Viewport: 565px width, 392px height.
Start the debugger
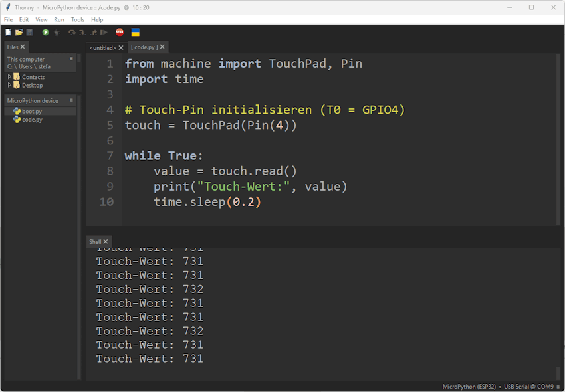(x=56, y=31)
